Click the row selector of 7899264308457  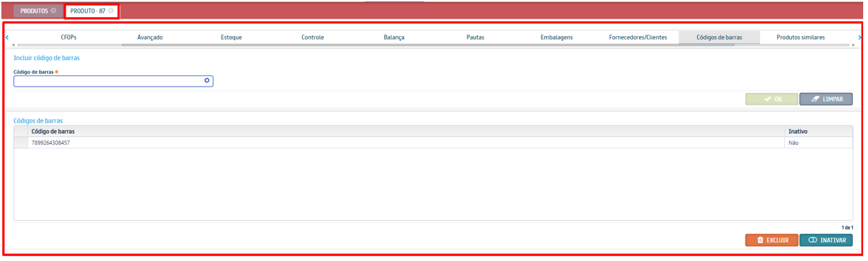[x=21, y=143]
